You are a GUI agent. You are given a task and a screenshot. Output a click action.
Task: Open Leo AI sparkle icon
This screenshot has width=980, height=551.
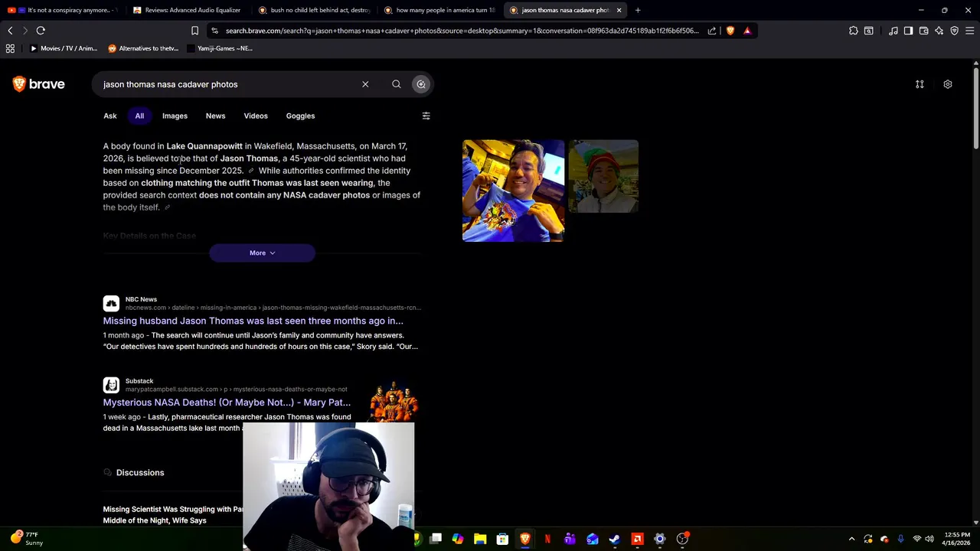click(939, 31)
